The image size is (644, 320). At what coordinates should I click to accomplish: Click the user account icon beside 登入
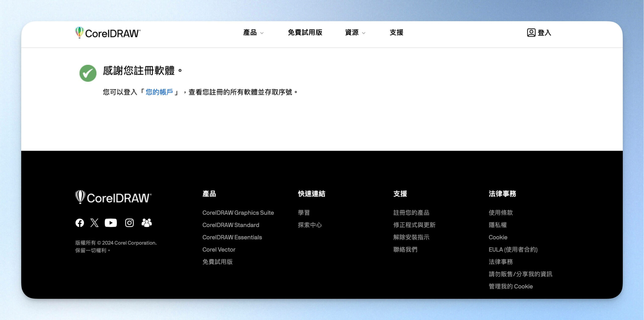tap(531, 33)
